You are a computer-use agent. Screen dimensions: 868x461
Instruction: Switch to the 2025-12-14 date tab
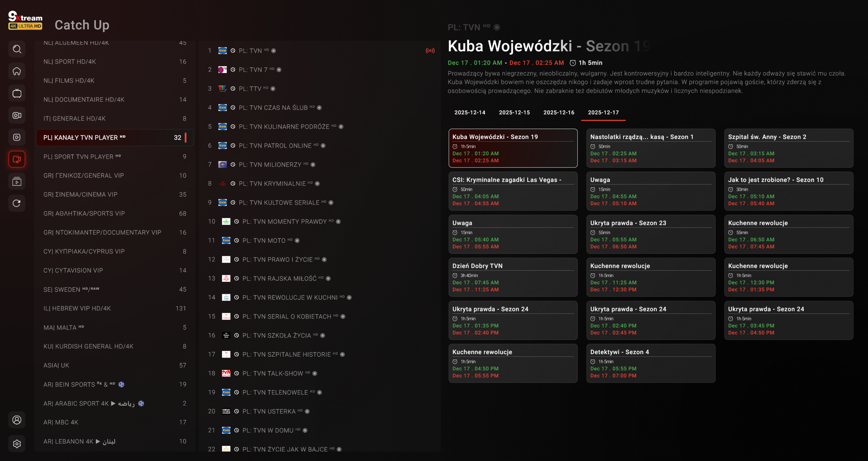tap(470, 113)
